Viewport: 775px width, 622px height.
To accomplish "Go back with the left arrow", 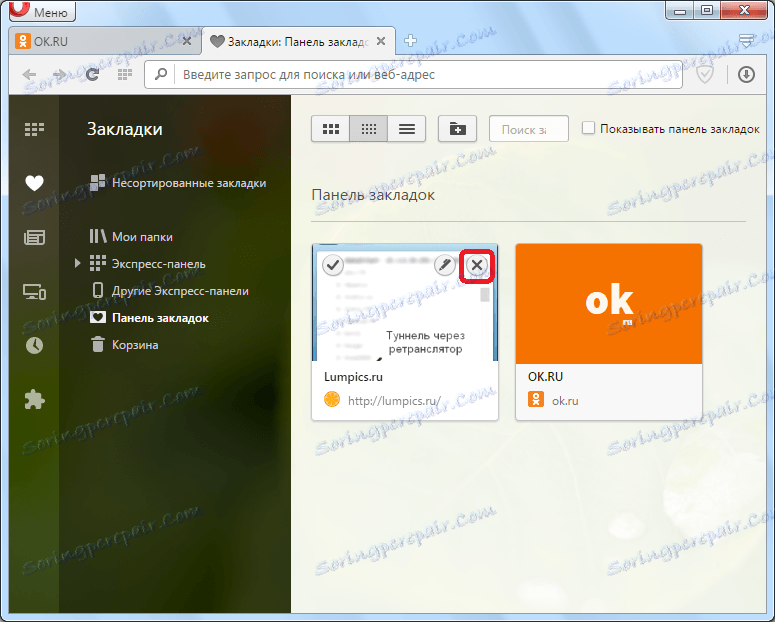I will point(30,75).
